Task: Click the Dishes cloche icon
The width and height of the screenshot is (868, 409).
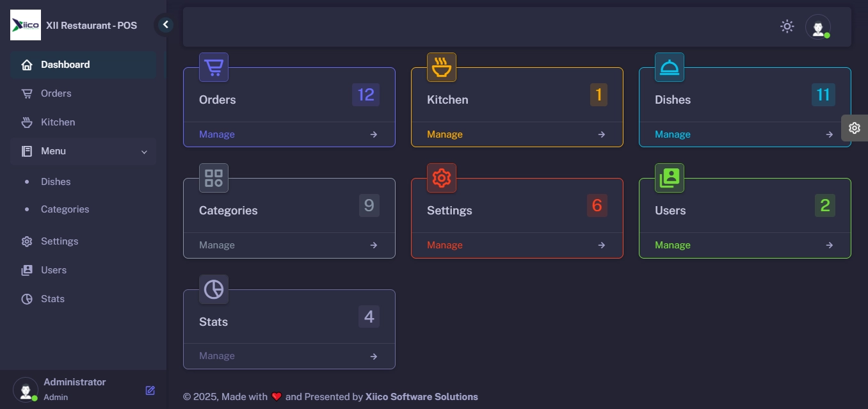Action: click(670, 67)
